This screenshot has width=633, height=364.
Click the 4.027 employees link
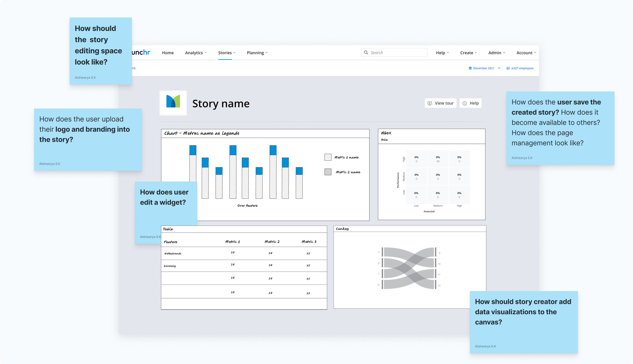(x=522, y=68)
